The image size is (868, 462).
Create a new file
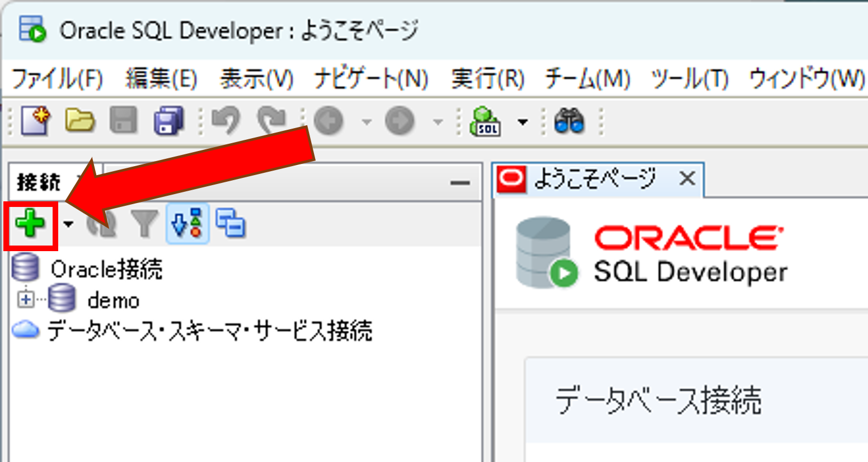(x=35, y=120)
